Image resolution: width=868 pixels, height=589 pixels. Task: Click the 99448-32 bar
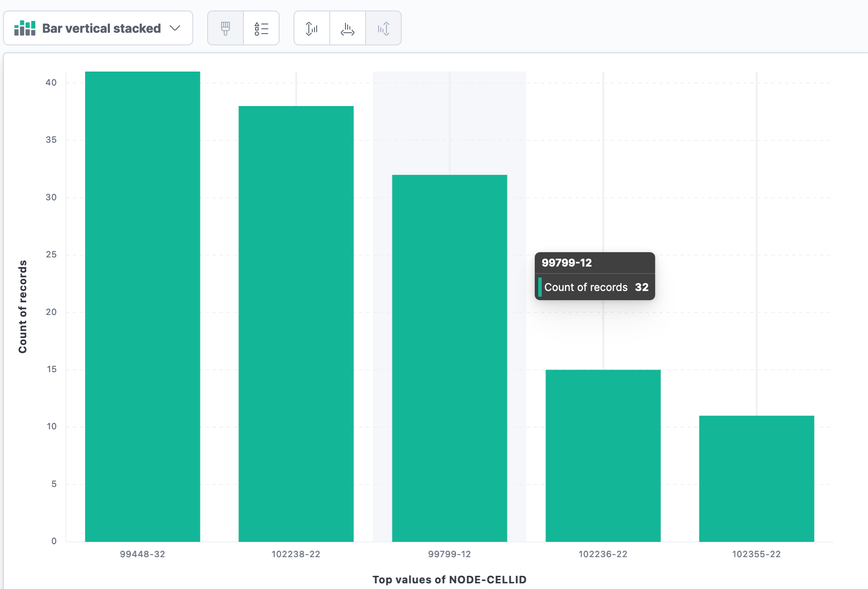[143, 305]
